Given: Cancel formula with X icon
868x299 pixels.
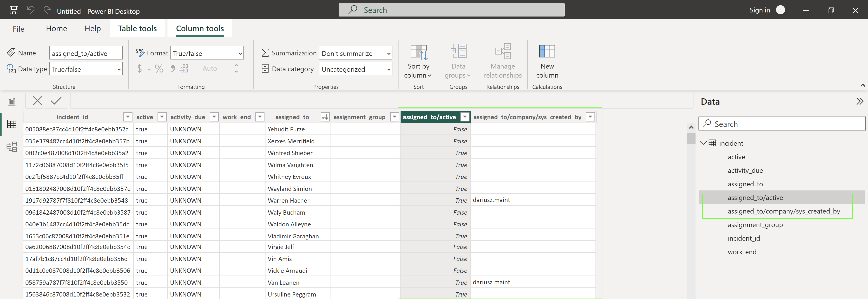Looking at the screenshot, I should click(x=37, y=100).
